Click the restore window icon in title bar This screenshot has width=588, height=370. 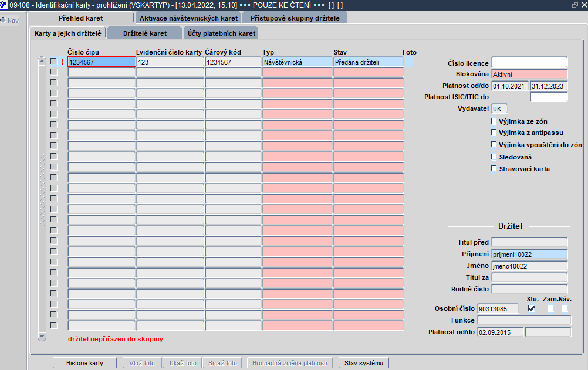[x=575, y=5]
